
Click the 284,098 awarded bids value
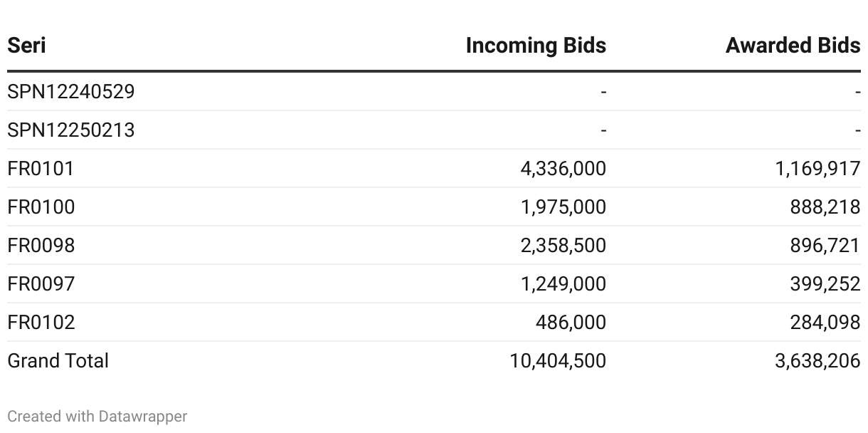click(x=825, y=323)
